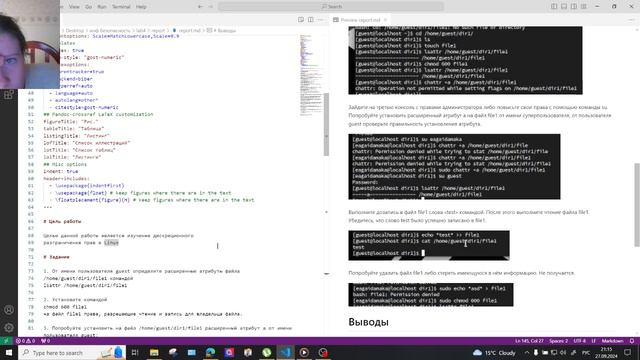The width and height of the screenshot is (640, 360).
Task: Click the РУС input language indicator in tray
Action: click(x=586, y=352)
